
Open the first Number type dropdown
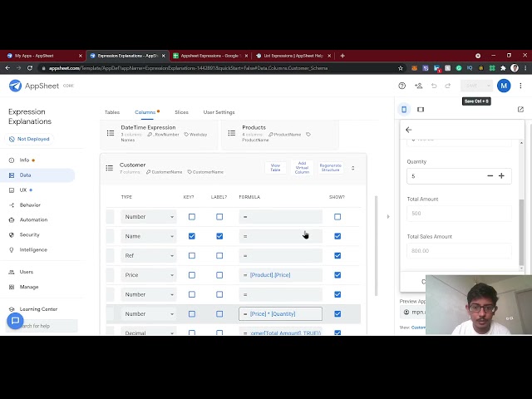point(149,217)
